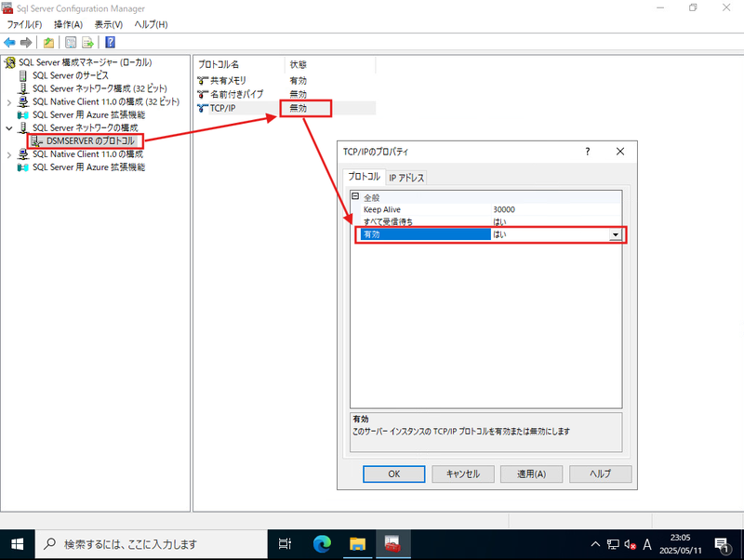The height and width of the screenshot is (560, 744).
Task: Select first SQL Server 用 Azure 拡張機能 item
Action: [x=88, y=114]
